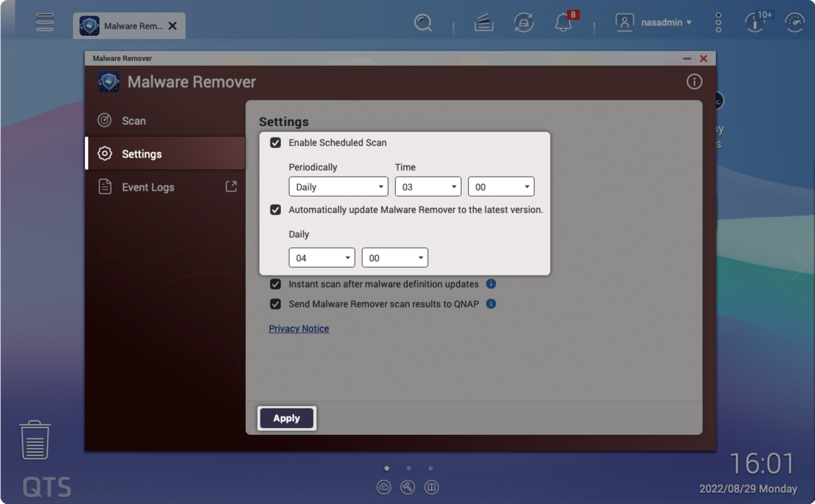The height and width of the screenshot is (504, 815).
Task: Toggle automatic update of Malware Remover checkbox
Action: tap(275, 210)
